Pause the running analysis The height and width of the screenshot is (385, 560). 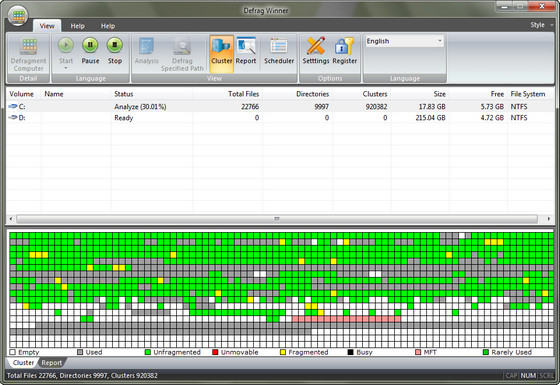point(90,45)
